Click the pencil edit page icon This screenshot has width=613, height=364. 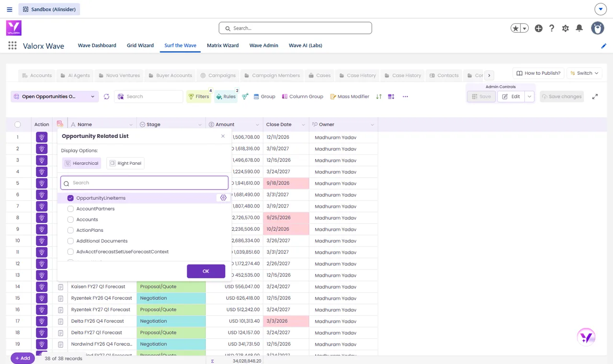click(x=603, y=46)
